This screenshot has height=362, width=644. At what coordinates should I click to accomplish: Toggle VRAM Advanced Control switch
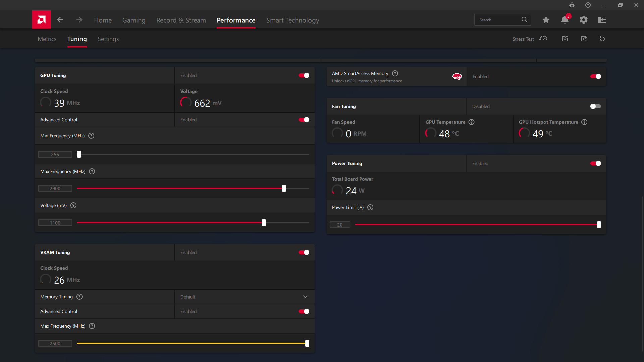click(x=304, y=311)
